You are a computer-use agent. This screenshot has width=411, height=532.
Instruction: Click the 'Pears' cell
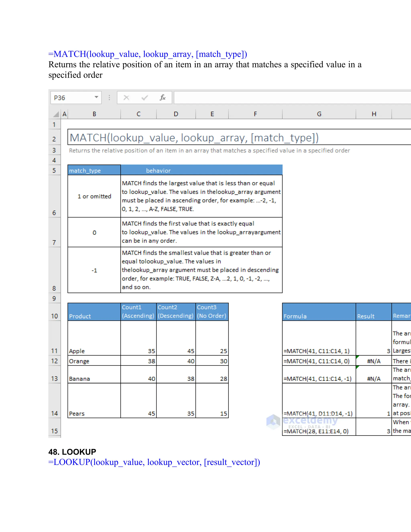pos(94,401)
